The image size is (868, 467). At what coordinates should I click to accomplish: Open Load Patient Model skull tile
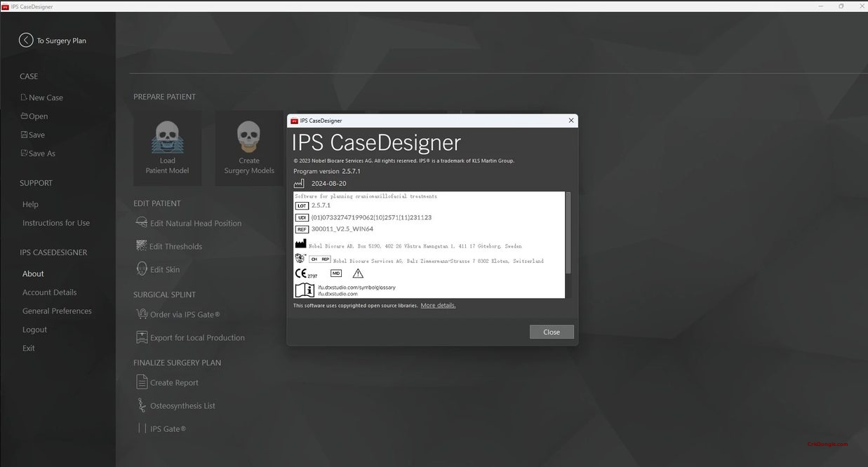tap(168, 148)
